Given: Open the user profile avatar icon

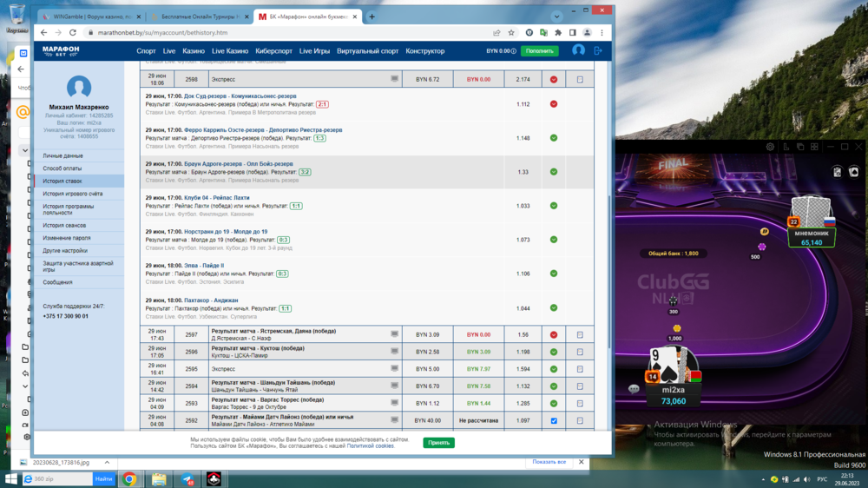Looking at the screenshot, I should 578,51.
